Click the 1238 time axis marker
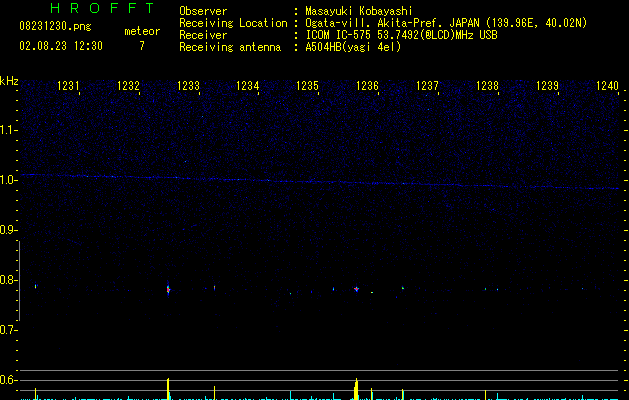 (487, 86)
